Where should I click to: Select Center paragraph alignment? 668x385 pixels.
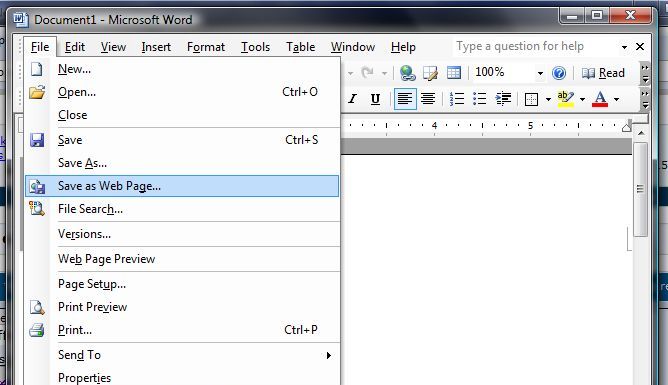coord(428,99)
